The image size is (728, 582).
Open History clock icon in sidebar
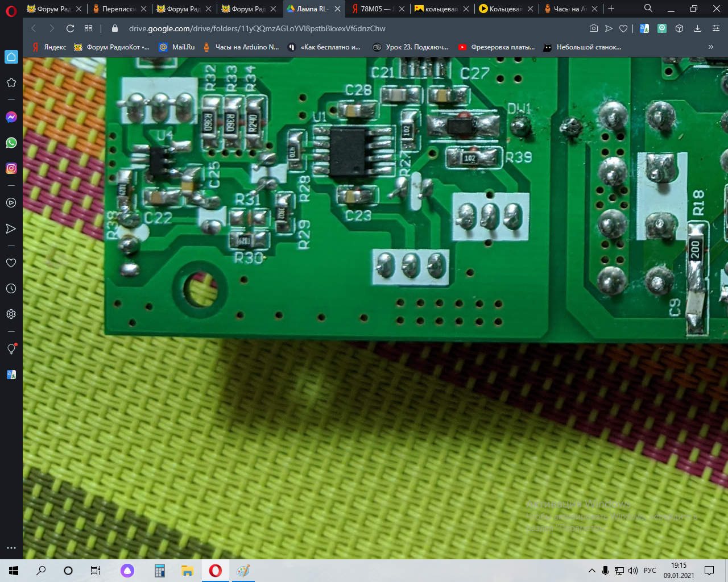11,289
